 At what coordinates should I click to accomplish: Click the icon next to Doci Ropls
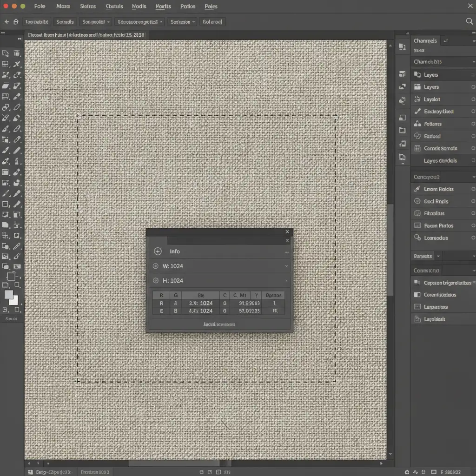[x=416, y=201]
